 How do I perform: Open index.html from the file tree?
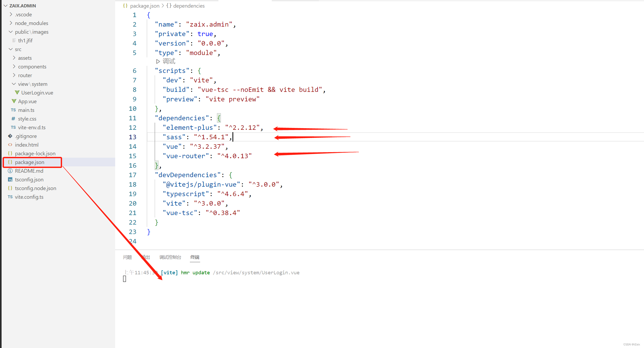(x=27, y=145)
